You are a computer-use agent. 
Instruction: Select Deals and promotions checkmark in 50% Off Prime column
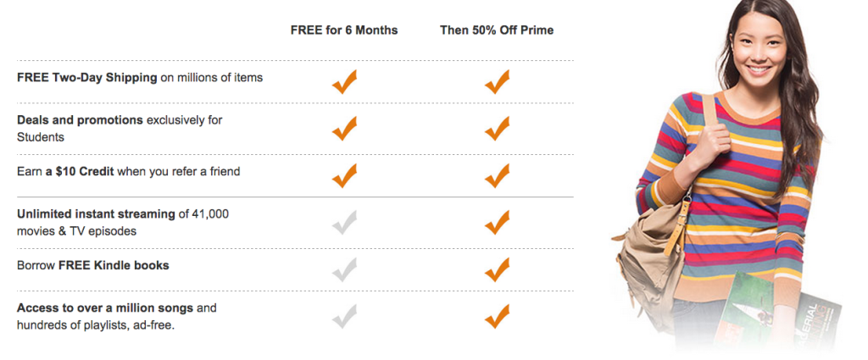point(497,128)
